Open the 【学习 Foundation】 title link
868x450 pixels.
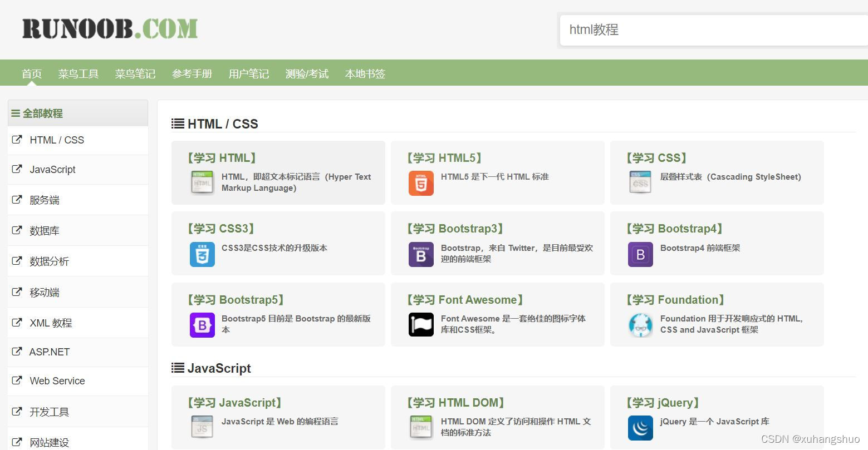point(675,300)
